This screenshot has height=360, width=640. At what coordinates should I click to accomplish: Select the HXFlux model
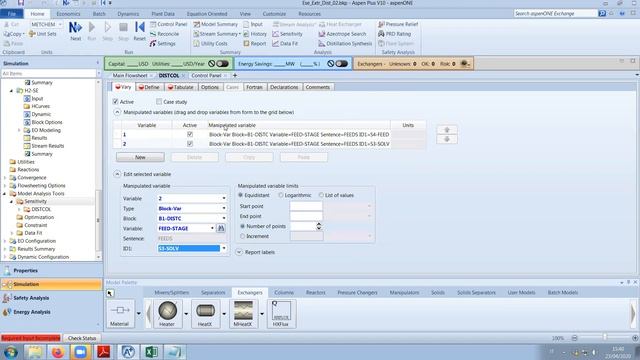[x=281, y=313]
